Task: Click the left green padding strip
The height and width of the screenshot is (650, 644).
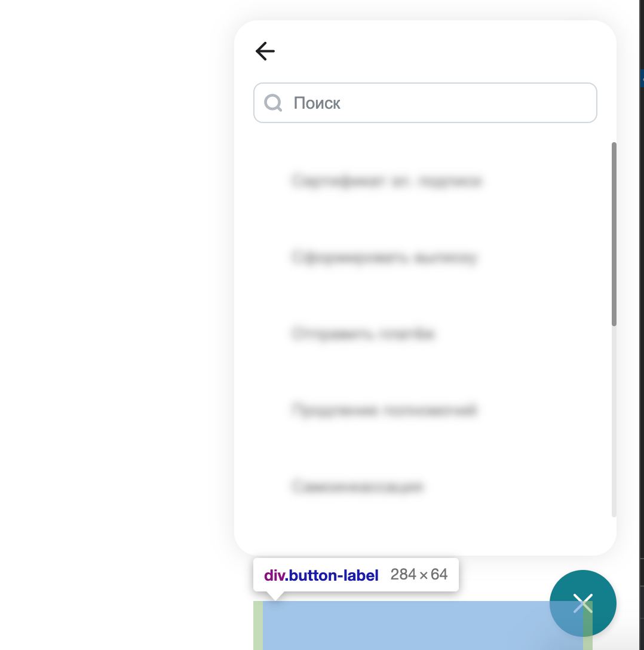Action: [257, 626]
